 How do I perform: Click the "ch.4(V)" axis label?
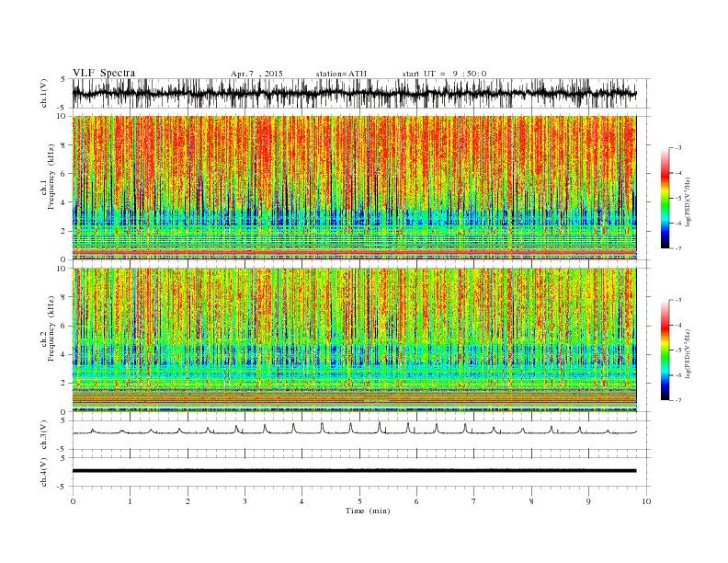44,472
